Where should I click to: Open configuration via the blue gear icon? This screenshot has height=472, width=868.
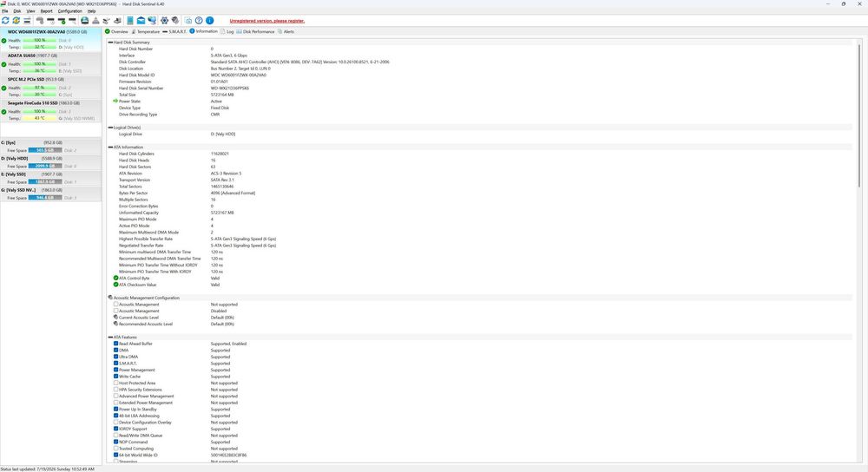(164, 21)
